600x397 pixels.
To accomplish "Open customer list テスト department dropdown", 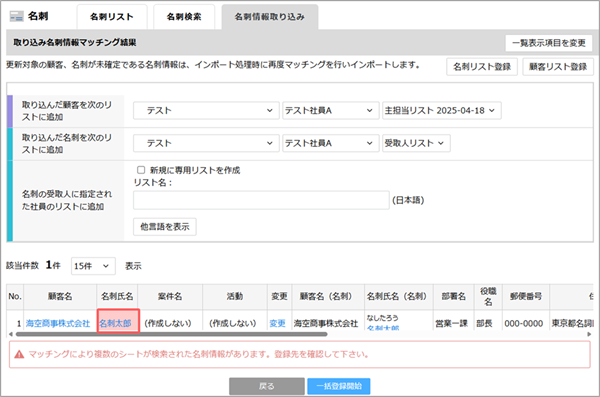I will [206, 111].
